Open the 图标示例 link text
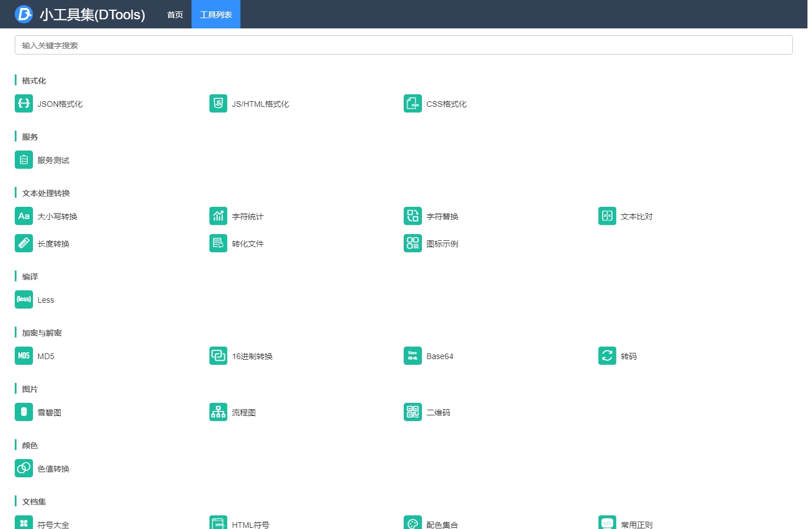This screenshot has width=812, height=529. [x=442, y=244]
